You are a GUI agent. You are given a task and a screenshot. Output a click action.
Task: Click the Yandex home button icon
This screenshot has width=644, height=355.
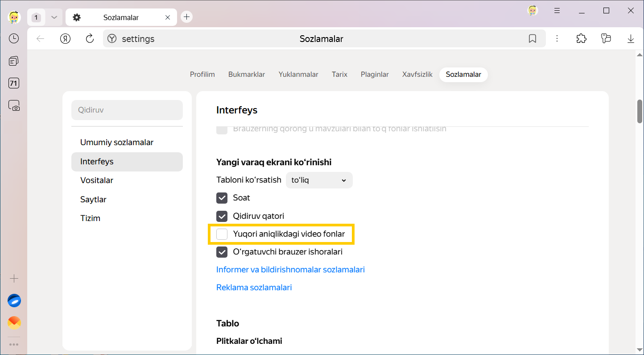pos(66,39)
